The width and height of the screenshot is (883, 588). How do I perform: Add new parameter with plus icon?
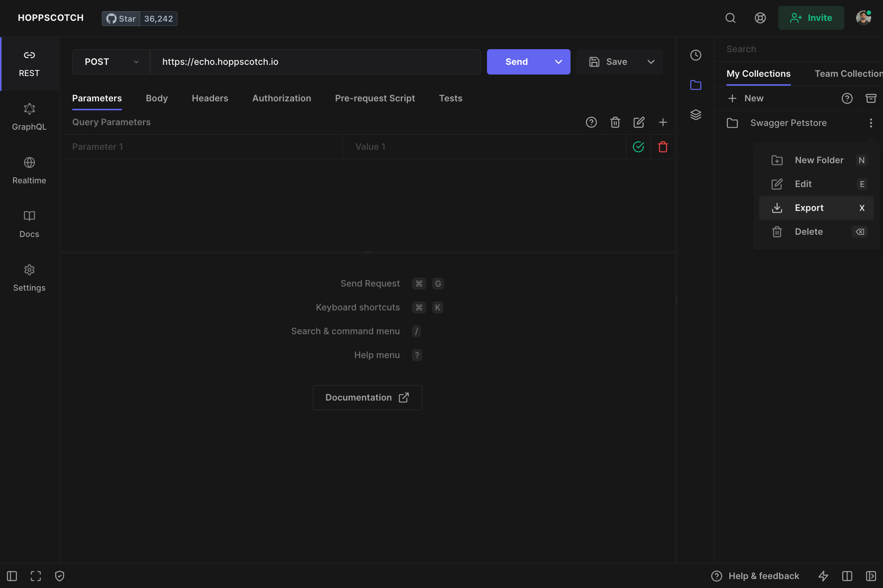663,122
